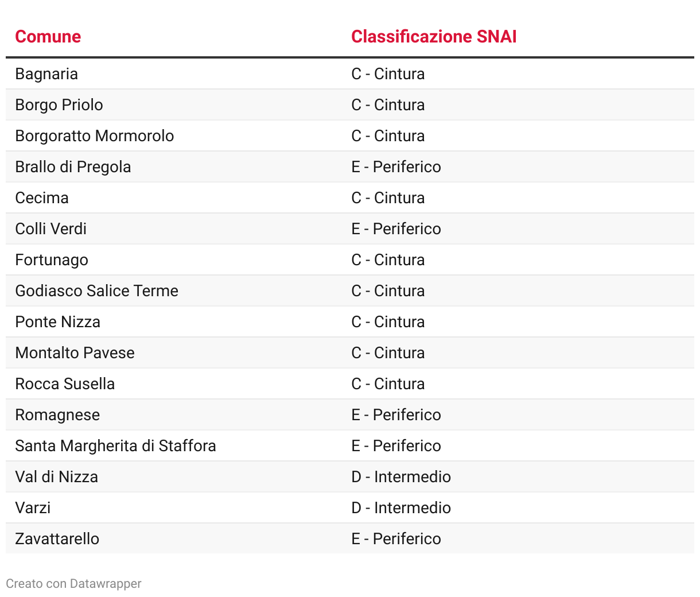700x597 pixels.
Task: Click Fortunago in the Comune column
Action: pyautogui.click(x=52, y=259)
